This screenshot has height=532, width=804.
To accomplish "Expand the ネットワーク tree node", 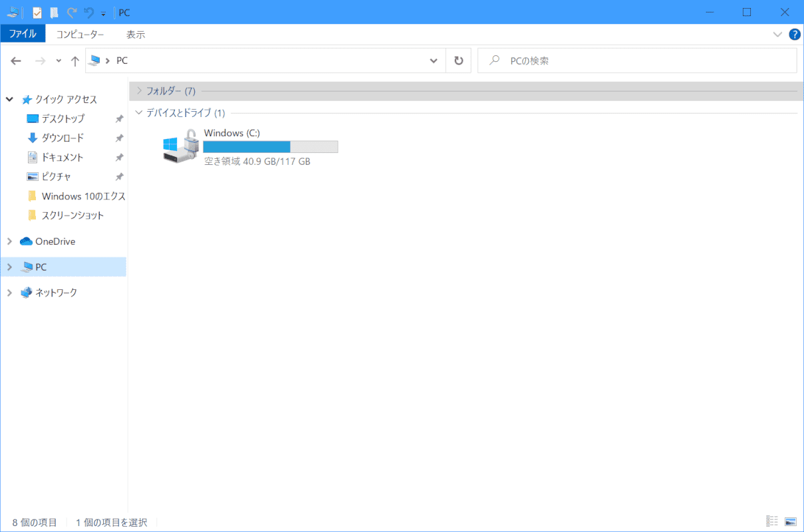I will point(9,293).
